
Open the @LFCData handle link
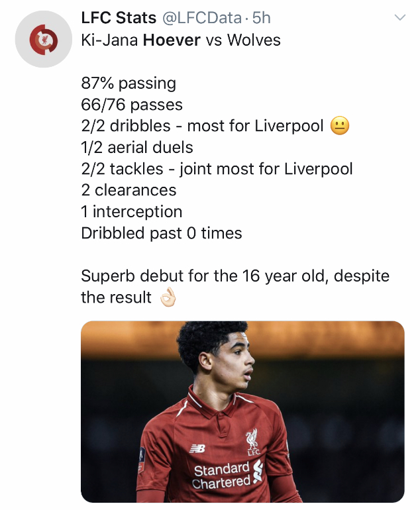coord(202,18)
